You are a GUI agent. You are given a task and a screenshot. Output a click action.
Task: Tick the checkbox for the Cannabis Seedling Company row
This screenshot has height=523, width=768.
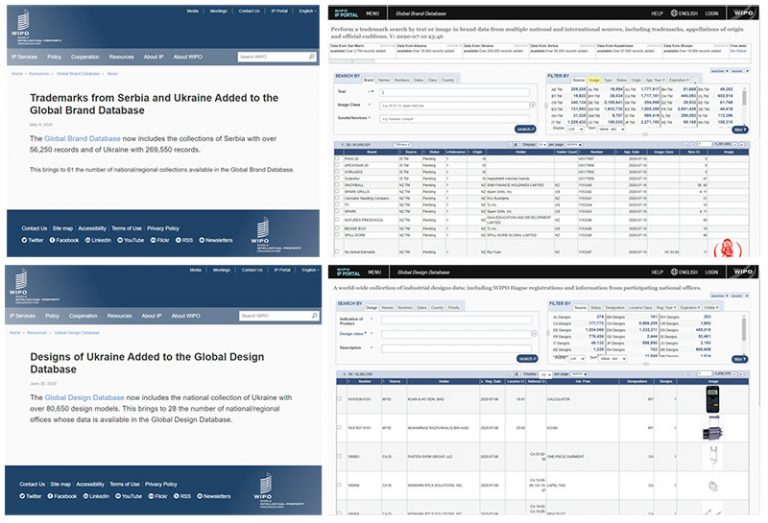(x=337, y=198)
